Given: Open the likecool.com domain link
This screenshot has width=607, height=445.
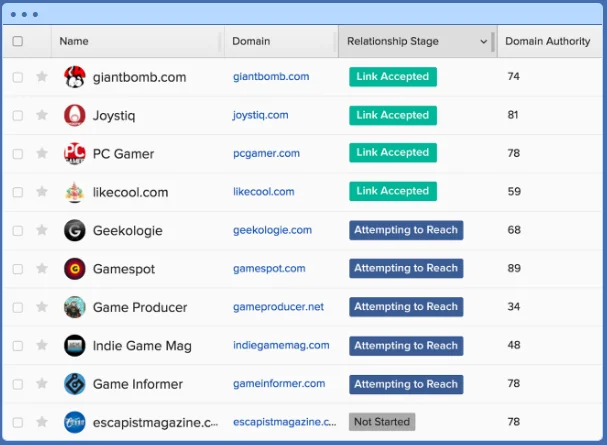Looking at the screenshot, I should click(264, 192).
